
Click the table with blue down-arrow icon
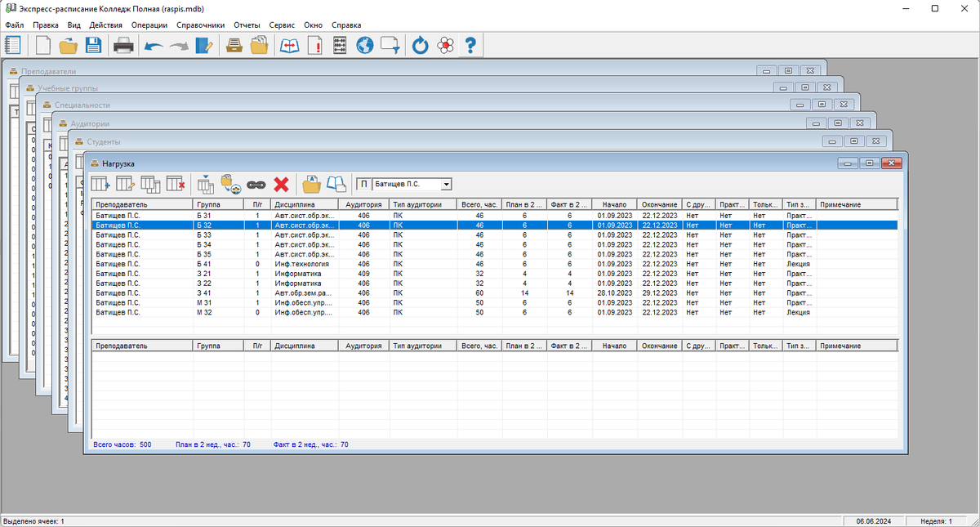point(205,184)
